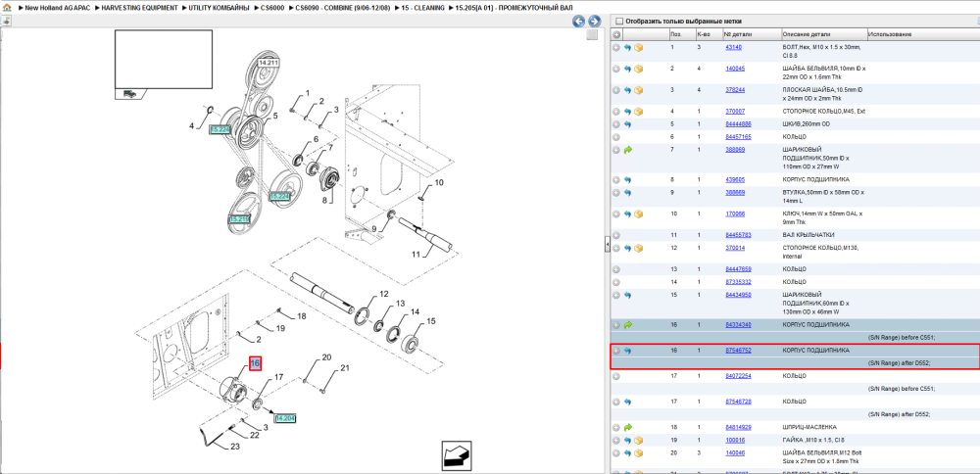Click the save icon below home

5,21
